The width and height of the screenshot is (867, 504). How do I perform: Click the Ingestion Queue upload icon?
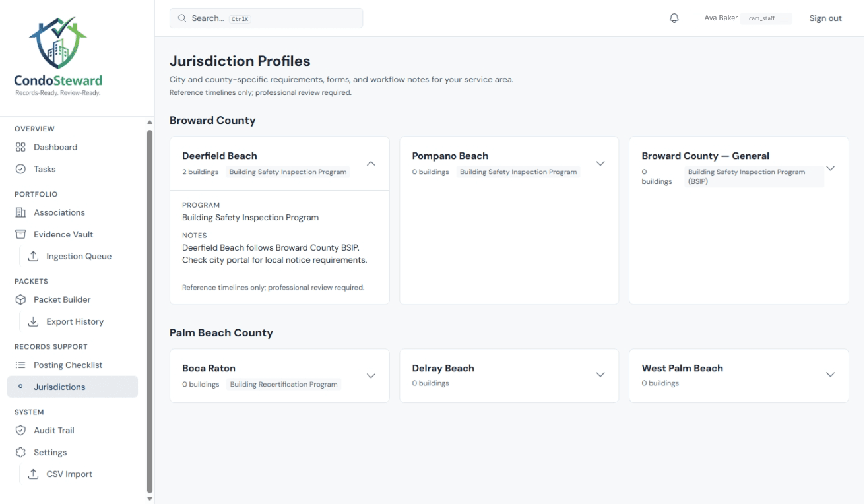33,256
